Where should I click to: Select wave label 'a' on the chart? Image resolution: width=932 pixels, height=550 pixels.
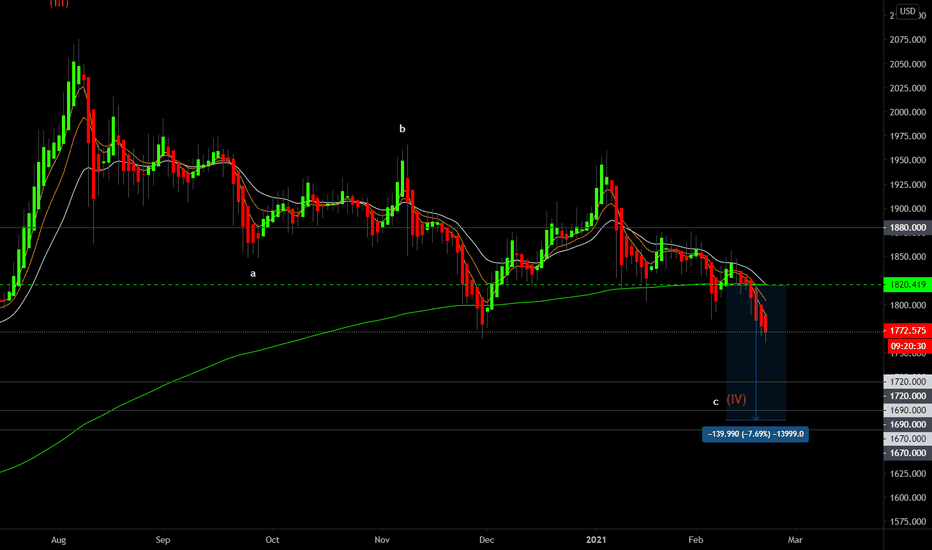click(253, 274)
